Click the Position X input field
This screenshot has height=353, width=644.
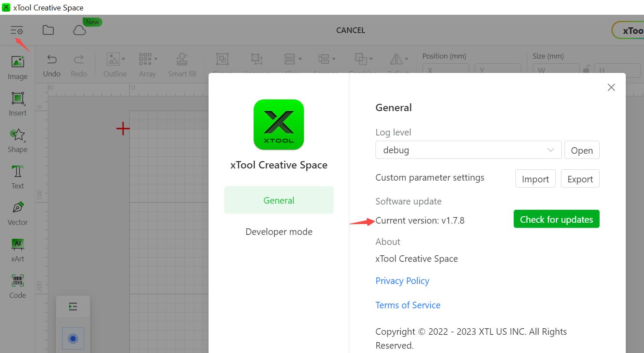pyautogui.click(x=446, y=69)
